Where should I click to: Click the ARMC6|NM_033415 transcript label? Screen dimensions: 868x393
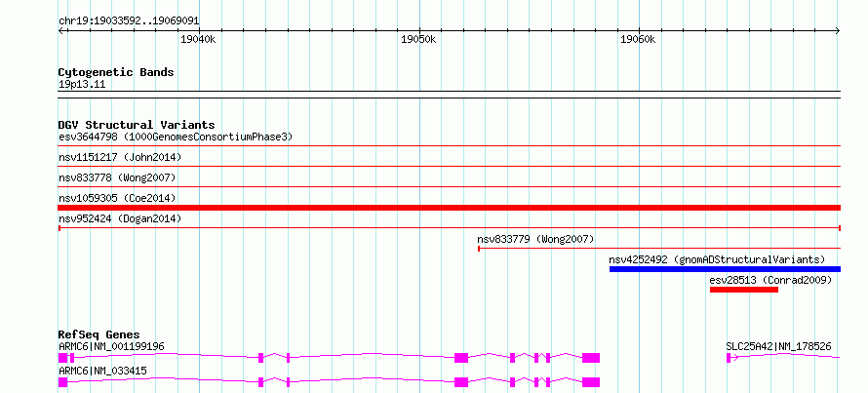(102, 371)
